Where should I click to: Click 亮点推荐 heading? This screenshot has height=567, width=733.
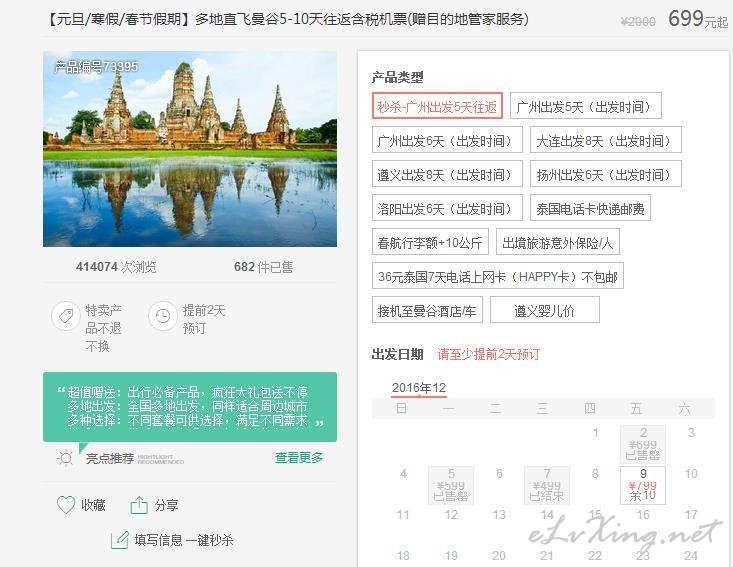pyautogui.click(x=110, y=458)
